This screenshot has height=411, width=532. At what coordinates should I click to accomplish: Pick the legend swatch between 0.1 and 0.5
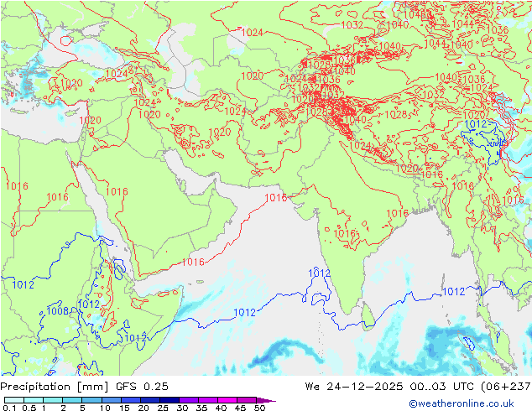(x=14, y=400)
